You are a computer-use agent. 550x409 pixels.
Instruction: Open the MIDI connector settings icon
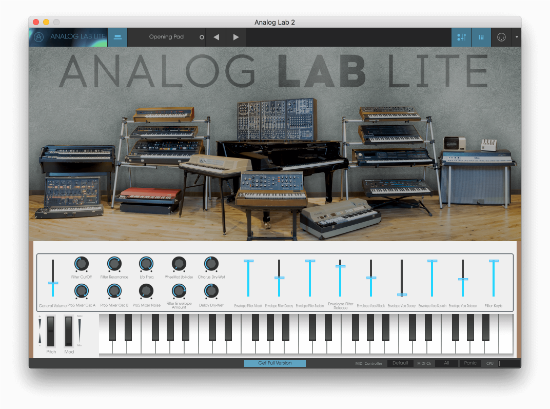click(501, 37)
